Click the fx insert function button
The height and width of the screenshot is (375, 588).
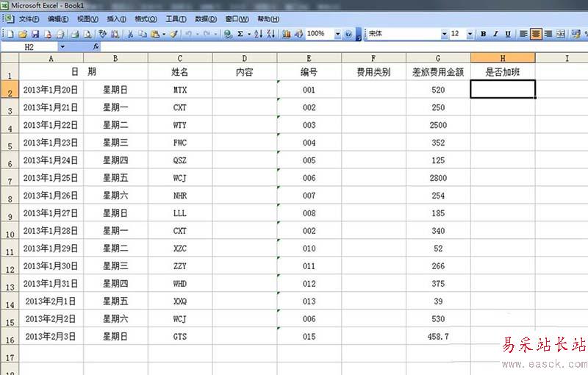click(96, 46)
